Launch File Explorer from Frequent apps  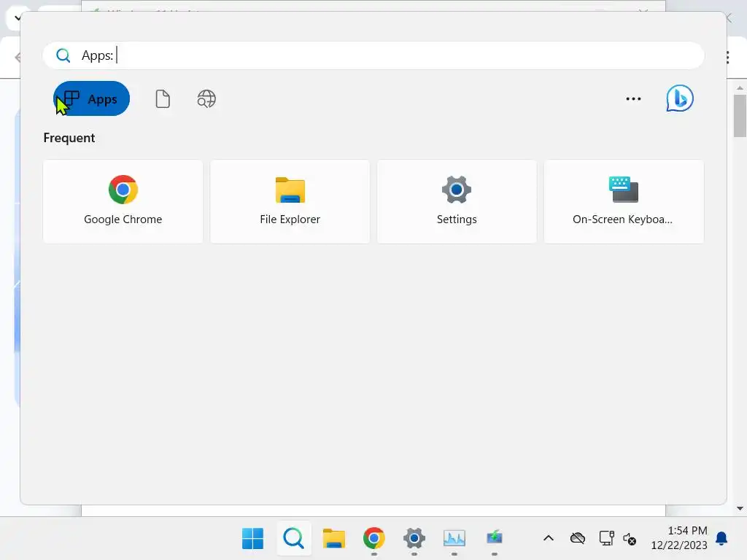290,201
